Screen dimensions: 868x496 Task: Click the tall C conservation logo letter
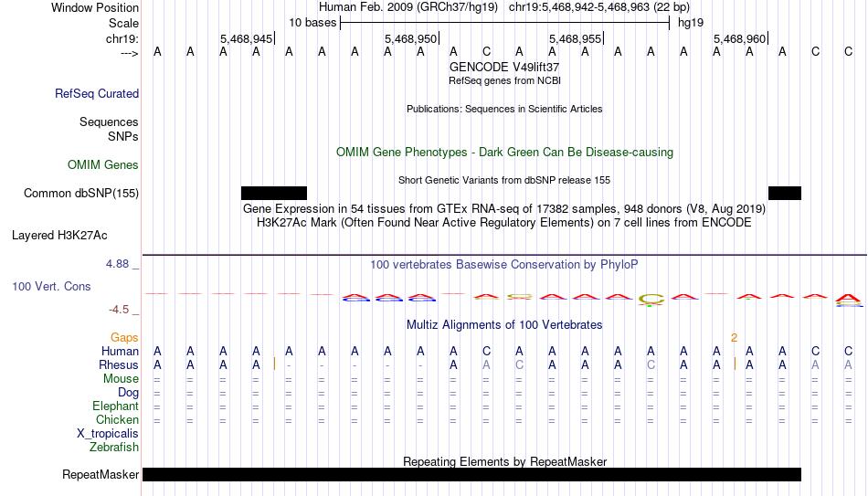[x=651, y=300]
